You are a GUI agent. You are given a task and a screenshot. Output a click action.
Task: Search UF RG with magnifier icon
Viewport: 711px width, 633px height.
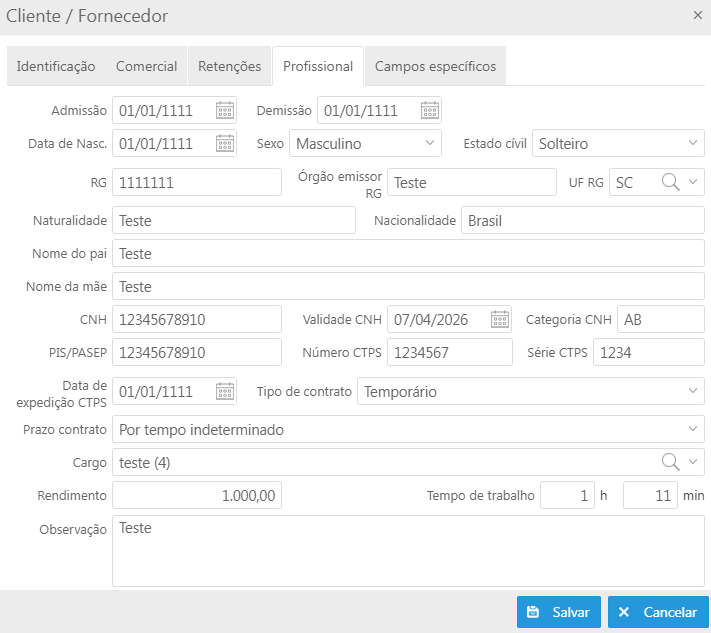pyautogui.click(x=670, y=182)
